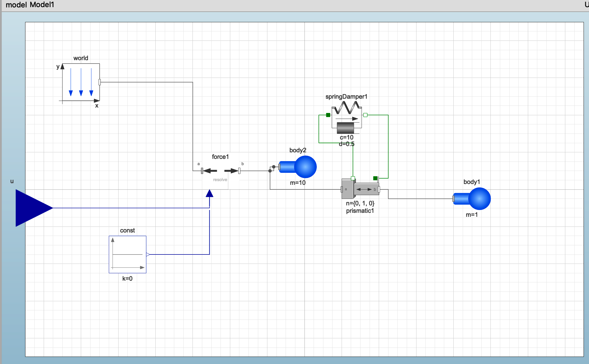Click the 'const' label
Image resolution: width=589 pixels, height=364 pixels.
[127, 230]
